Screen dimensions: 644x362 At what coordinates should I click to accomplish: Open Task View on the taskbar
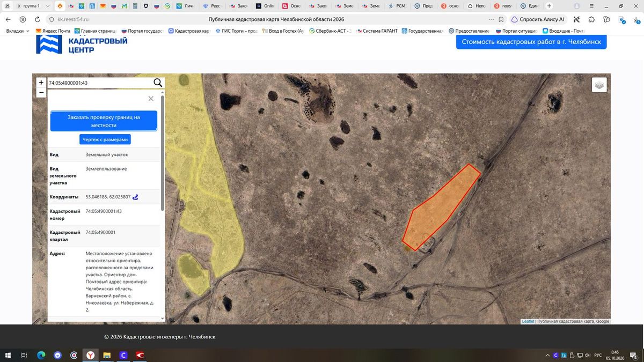point(24,355)
